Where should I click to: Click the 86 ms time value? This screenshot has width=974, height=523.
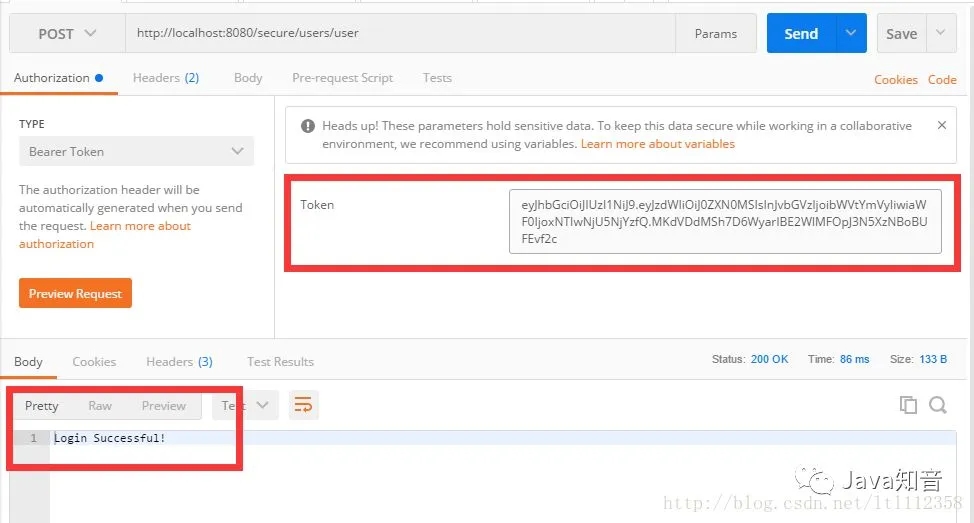click(855, 359)
